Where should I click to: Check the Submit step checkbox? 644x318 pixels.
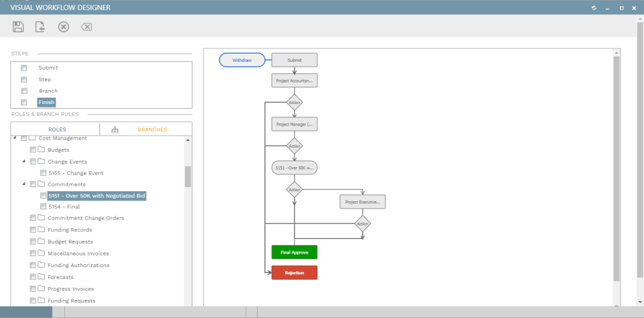pos(24,68)
